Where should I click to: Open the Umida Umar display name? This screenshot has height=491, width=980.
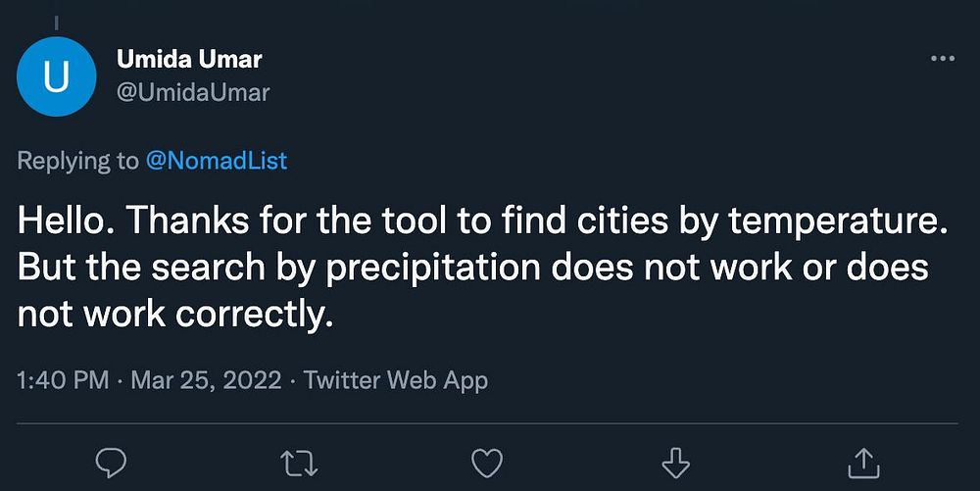[189, 59]
